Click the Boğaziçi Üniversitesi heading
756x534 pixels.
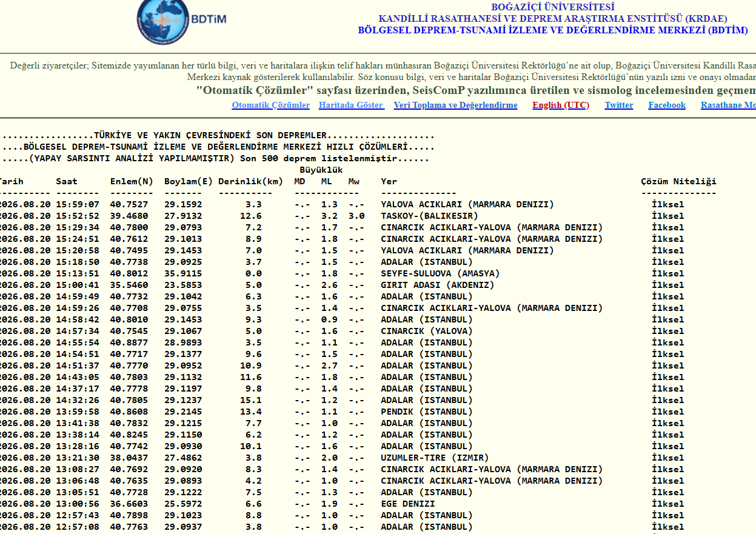click(x=553, y=7)
